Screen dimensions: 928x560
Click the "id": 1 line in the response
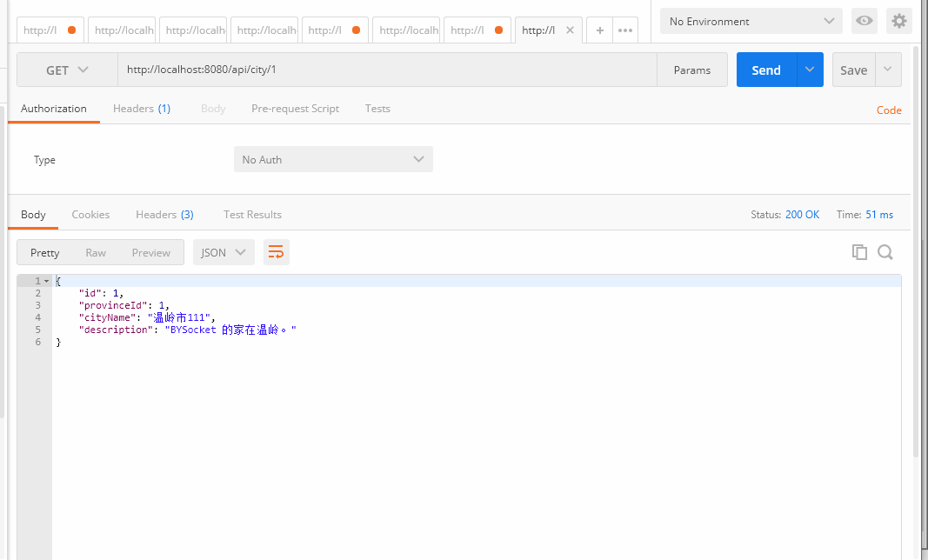pos(101,293)
